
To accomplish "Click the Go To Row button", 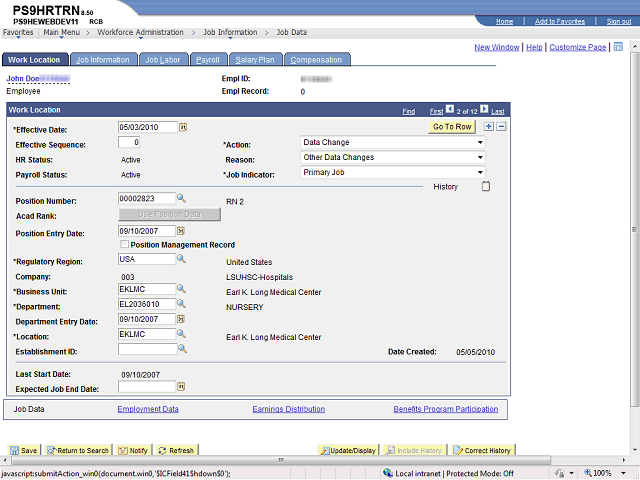I will pos(452,127).
